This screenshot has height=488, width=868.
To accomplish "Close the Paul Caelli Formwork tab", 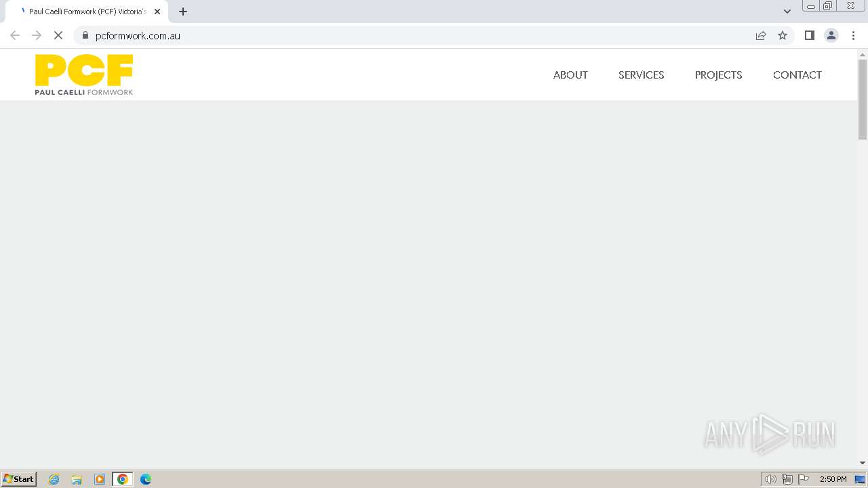I will (157, 12).
